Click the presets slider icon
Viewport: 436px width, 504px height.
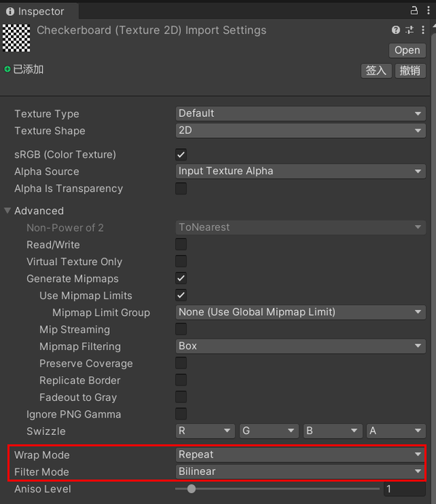coord(410,31)
